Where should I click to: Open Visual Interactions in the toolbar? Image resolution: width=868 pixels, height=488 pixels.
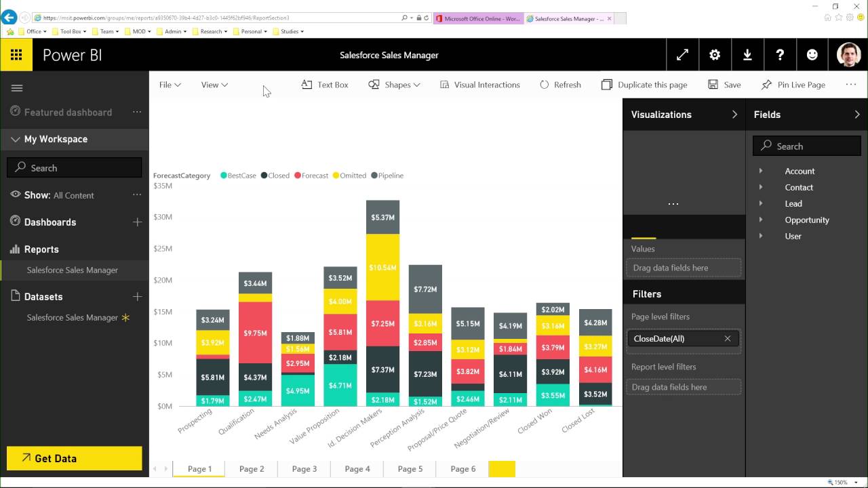click(480, 85)
